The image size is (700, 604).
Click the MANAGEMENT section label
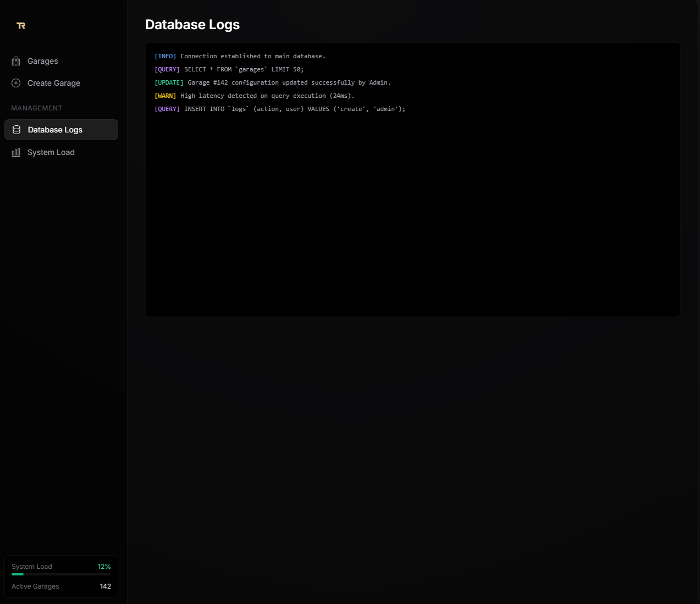[37, 108]
